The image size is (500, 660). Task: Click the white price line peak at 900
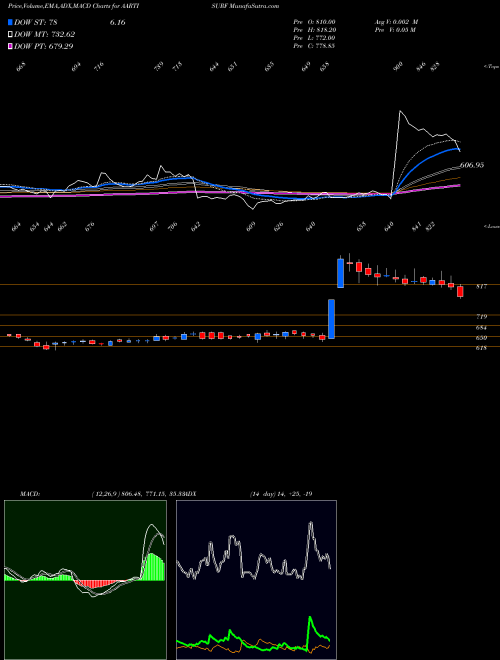click(400, 112)
